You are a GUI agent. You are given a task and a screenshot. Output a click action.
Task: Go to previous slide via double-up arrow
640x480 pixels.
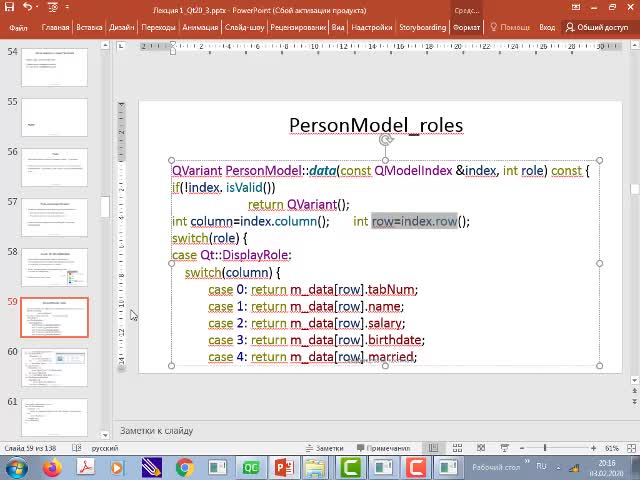pos(634,391)
